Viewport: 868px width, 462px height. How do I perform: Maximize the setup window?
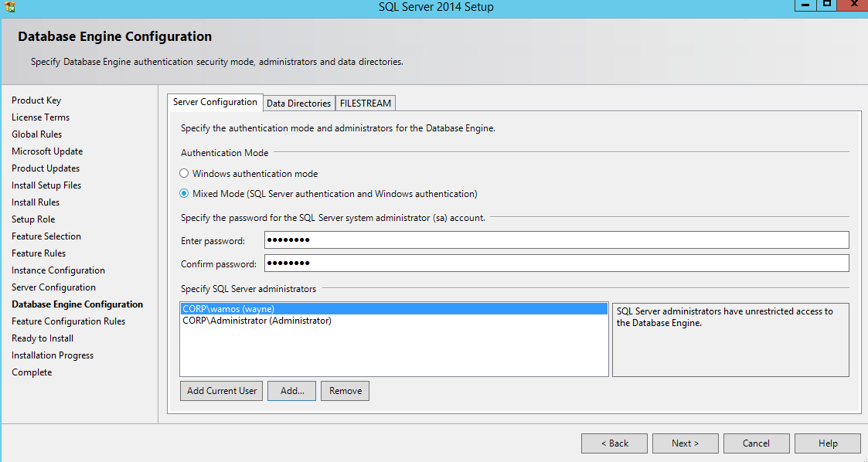pos(828,5)
